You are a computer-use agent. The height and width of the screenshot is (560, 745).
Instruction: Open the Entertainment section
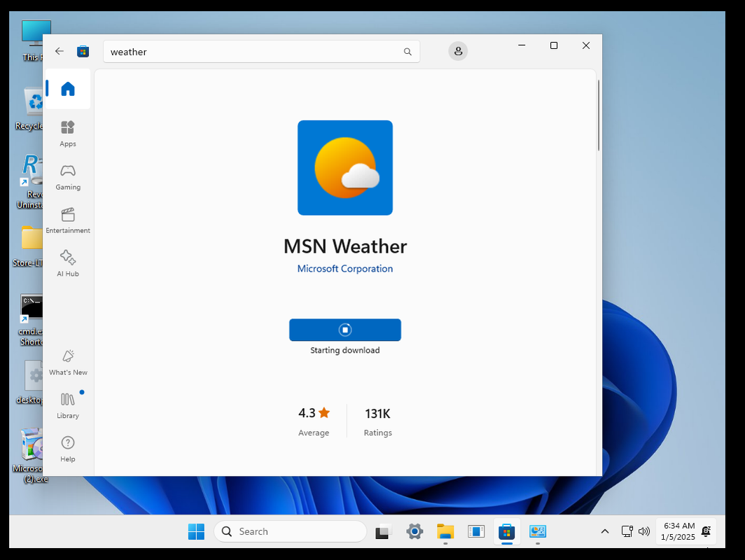68,221
